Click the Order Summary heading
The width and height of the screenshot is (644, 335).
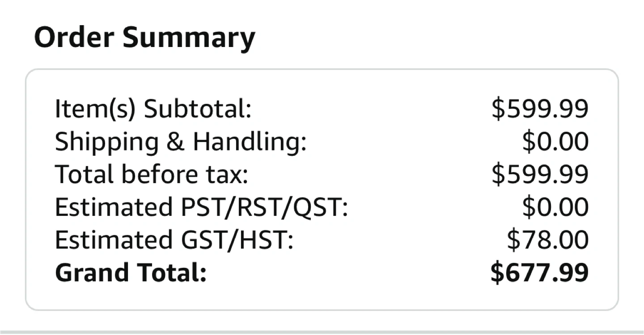pyautogui.click(x=144, y=38)
